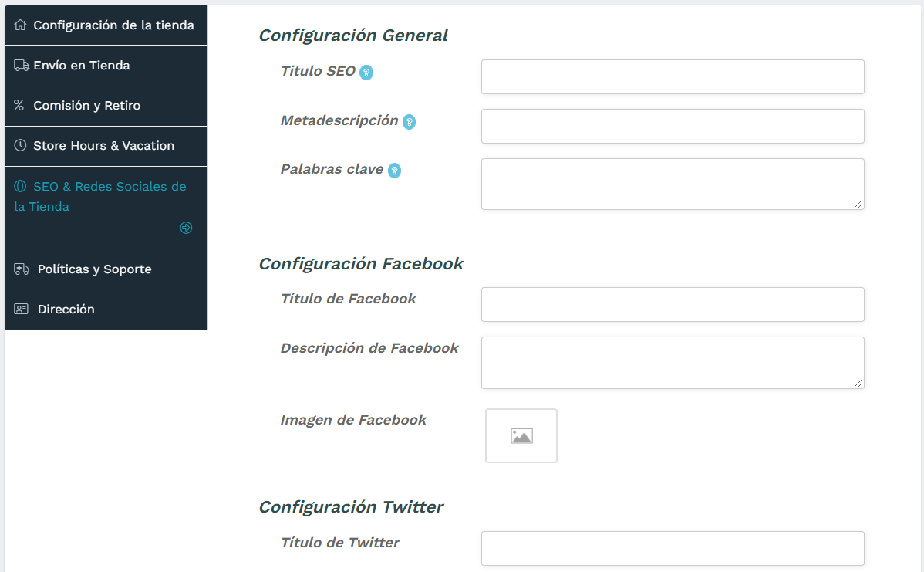Open the help tooltip next to Palabras clave
924x572 pixels.
click(x=395, y=169)
